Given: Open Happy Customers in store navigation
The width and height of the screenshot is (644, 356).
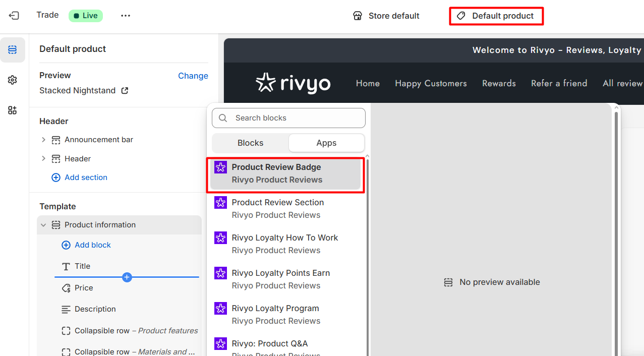Looking at the screenshot, I should click(431, 83).
